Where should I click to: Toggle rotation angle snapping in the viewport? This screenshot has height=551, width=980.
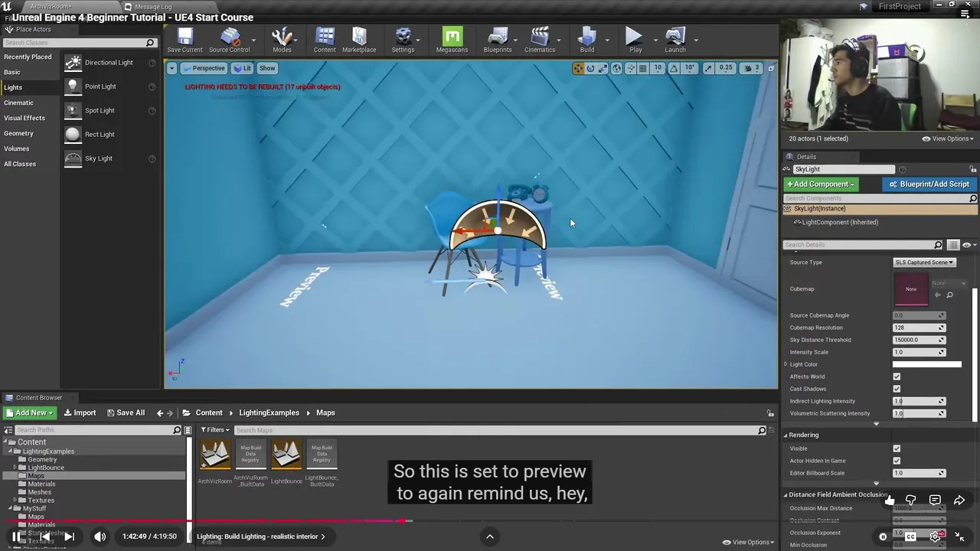(x=674, y=68)
